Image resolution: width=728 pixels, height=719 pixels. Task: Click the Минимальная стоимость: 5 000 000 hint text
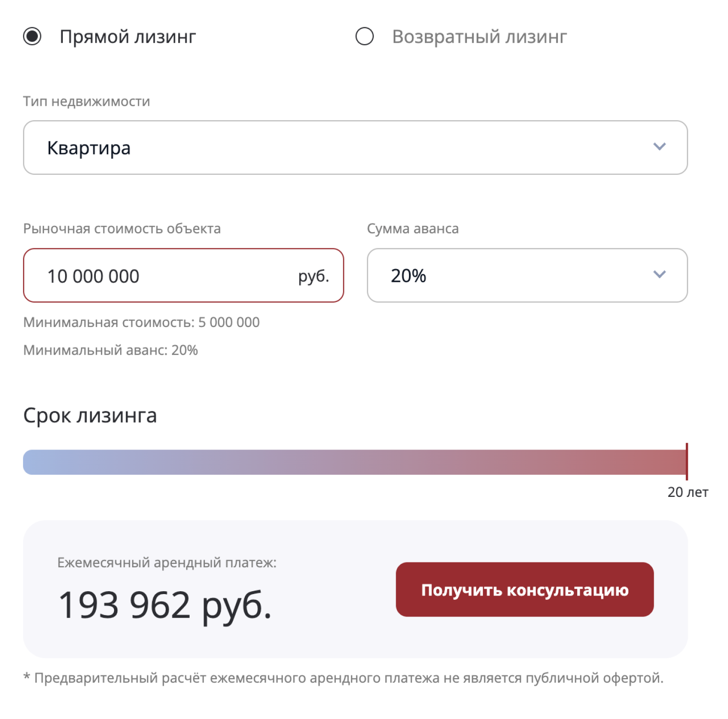click(x=141, y=322)
